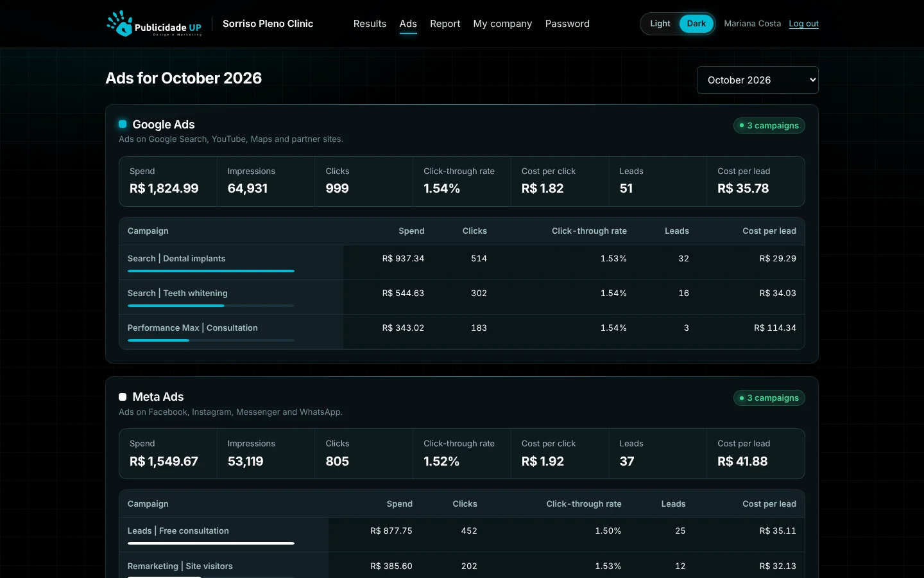Click Google Ads 3 campaigns badge
The width and height of the screenshot is (924, 578).
(769, 126)
